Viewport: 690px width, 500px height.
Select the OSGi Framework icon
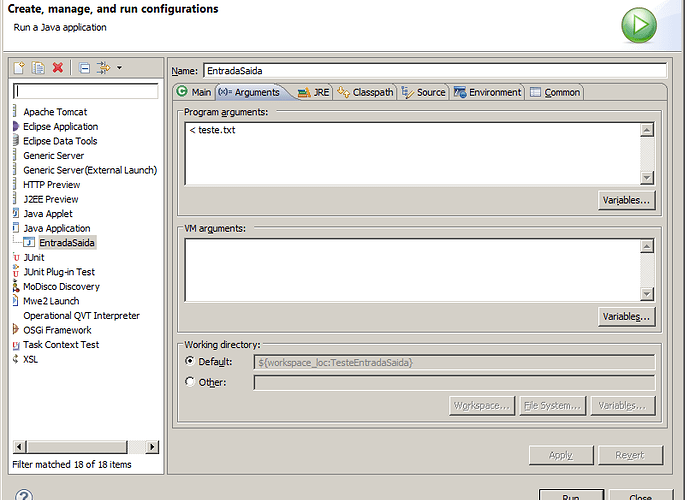(x=16, y=330)
